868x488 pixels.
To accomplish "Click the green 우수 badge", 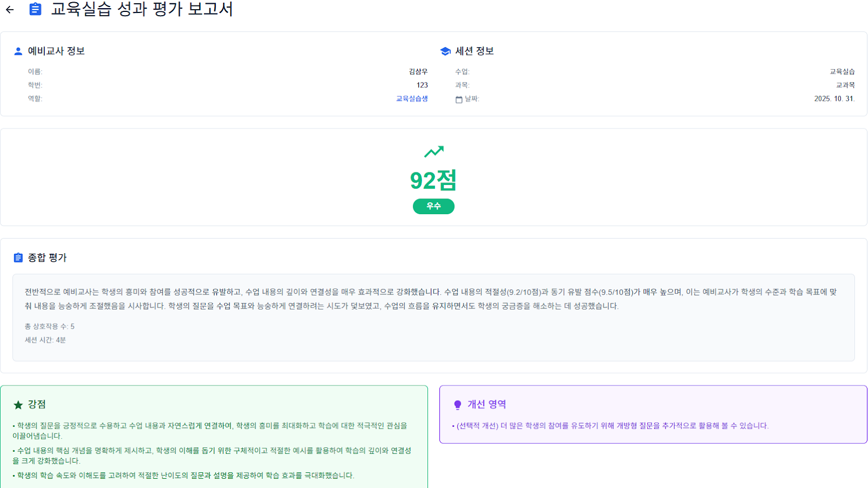I will click(433, 206).
